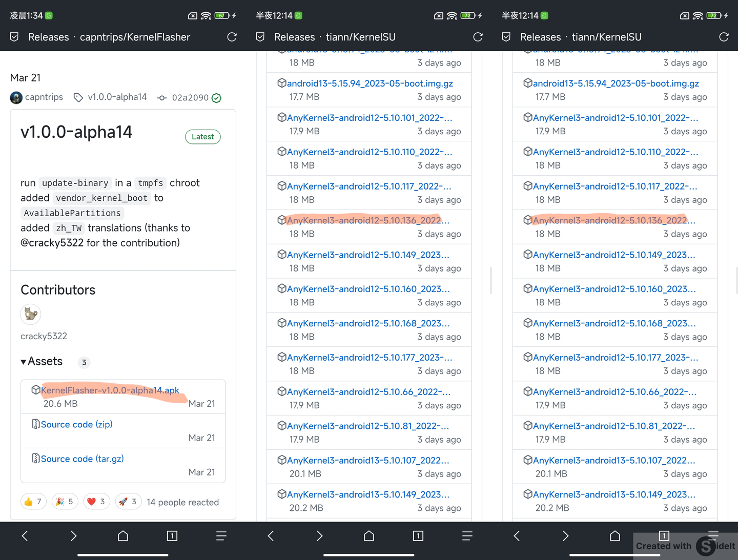Open the tab switcher showing 1
The height and width of the screenshot is (560, 738).
coord(172,535)
